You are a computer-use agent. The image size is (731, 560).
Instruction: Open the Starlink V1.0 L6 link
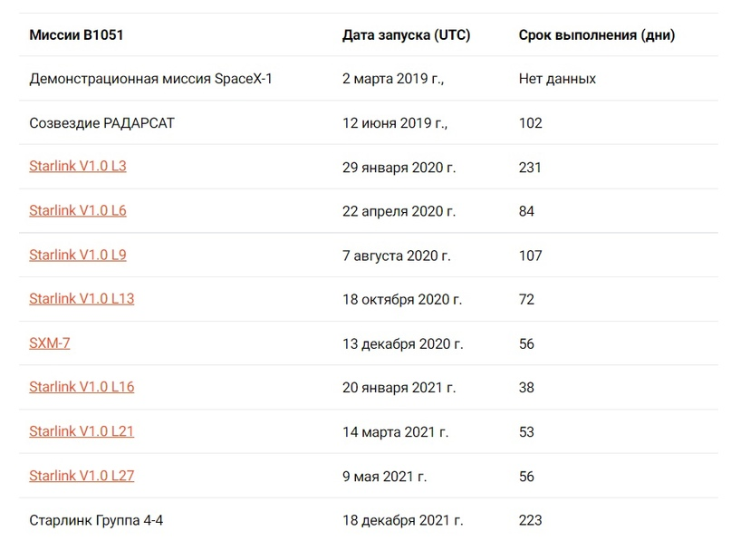coord(77,211)
